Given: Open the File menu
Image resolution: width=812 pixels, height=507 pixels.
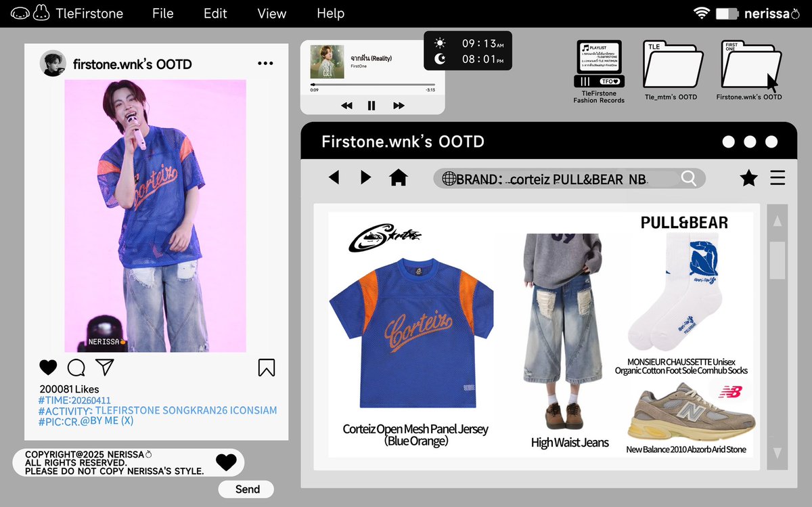Looking at the screenshot, I should (x=162, y=14).
